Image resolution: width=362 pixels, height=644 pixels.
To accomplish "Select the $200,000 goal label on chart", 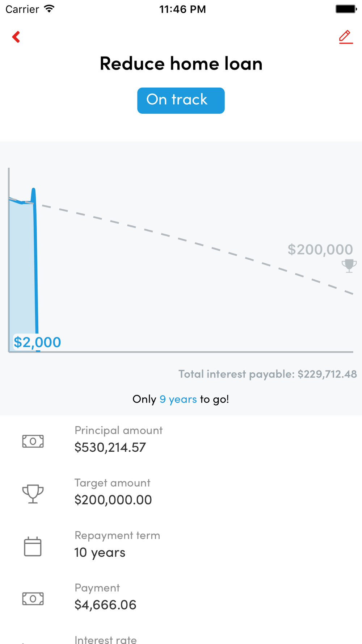I will pyautogui.click(x=320, y=249).
